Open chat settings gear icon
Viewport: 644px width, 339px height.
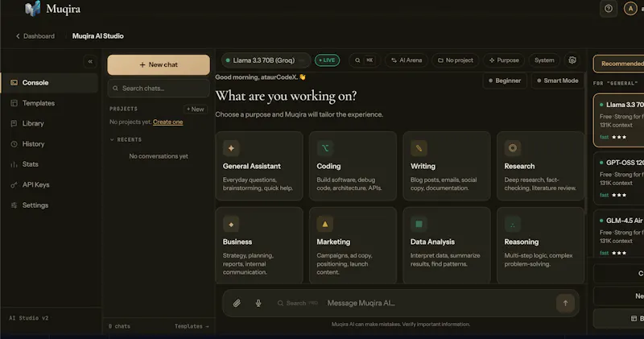[x=572, y=60]
